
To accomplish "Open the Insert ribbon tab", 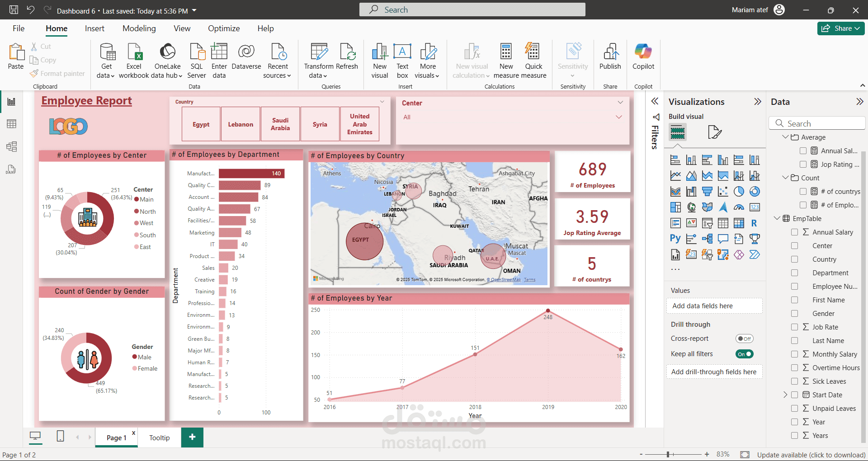I will 94,28.
